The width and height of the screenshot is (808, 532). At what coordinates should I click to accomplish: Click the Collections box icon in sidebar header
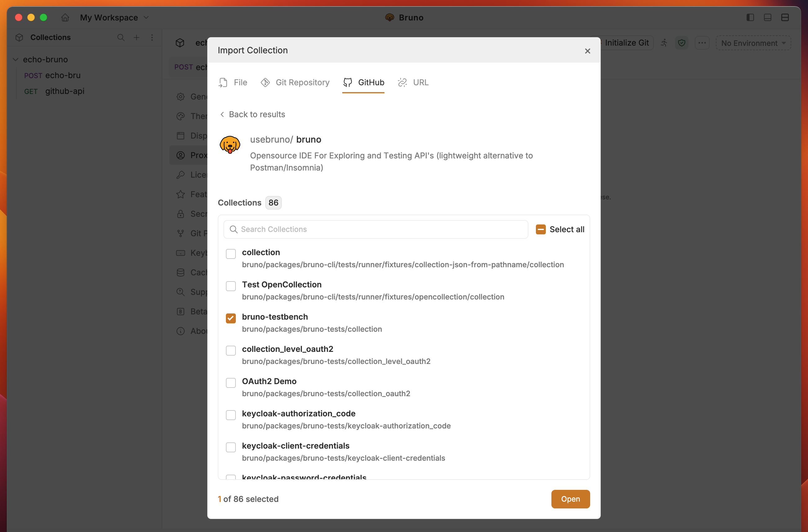point(19,37)
